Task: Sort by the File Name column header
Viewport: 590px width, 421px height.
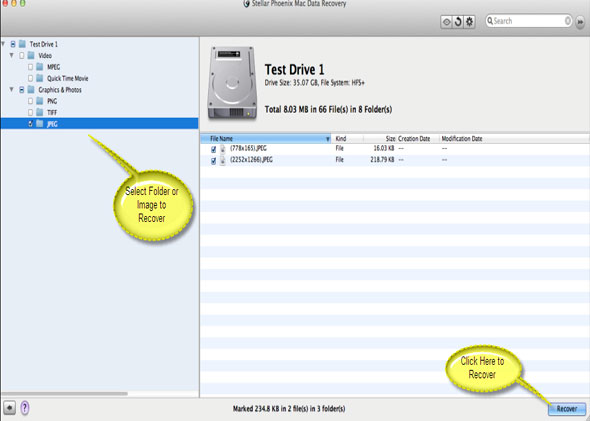Action: [265, 138]
